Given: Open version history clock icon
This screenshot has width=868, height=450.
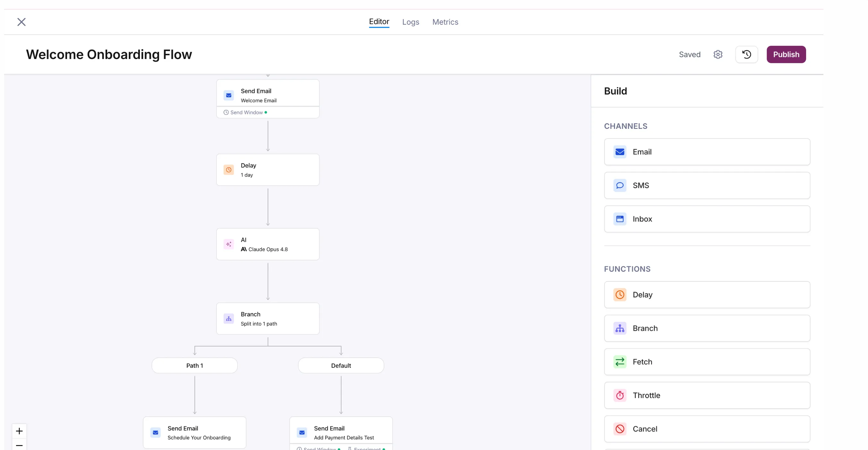Looking at the screenshot, I should click(x=746, y=54).
